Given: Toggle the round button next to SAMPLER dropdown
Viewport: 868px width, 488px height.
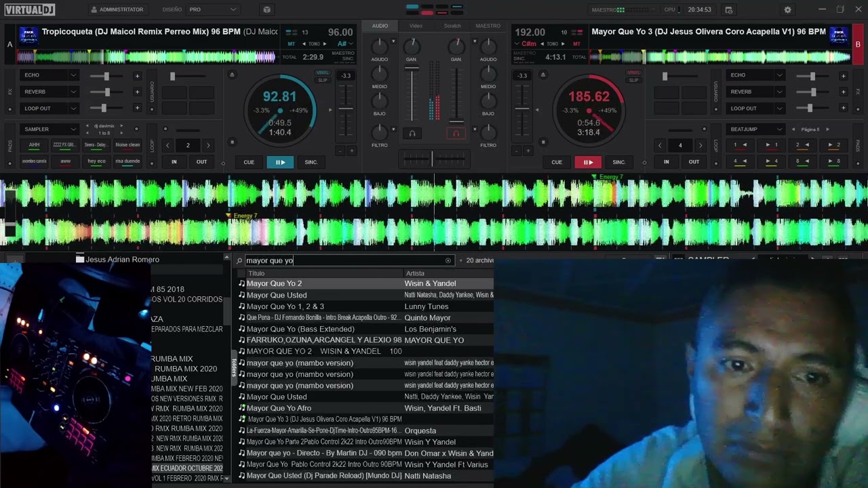Looking at the screenshot, I should click(136, 129).
